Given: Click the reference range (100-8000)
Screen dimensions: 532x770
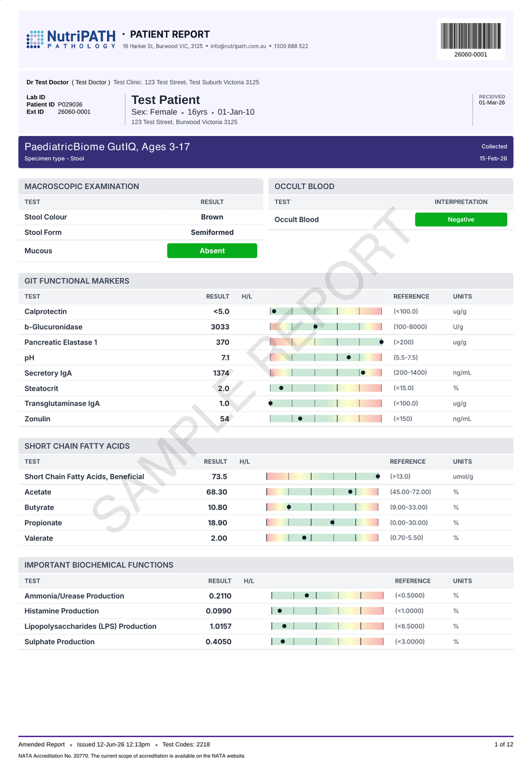Looking at the screenshot, I should [410, 327].
